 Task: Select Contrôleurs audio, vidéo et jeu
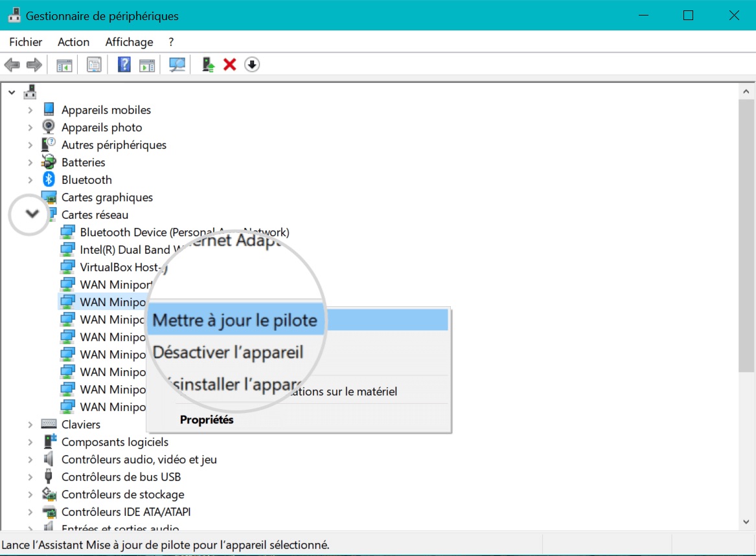coord(139,459)
